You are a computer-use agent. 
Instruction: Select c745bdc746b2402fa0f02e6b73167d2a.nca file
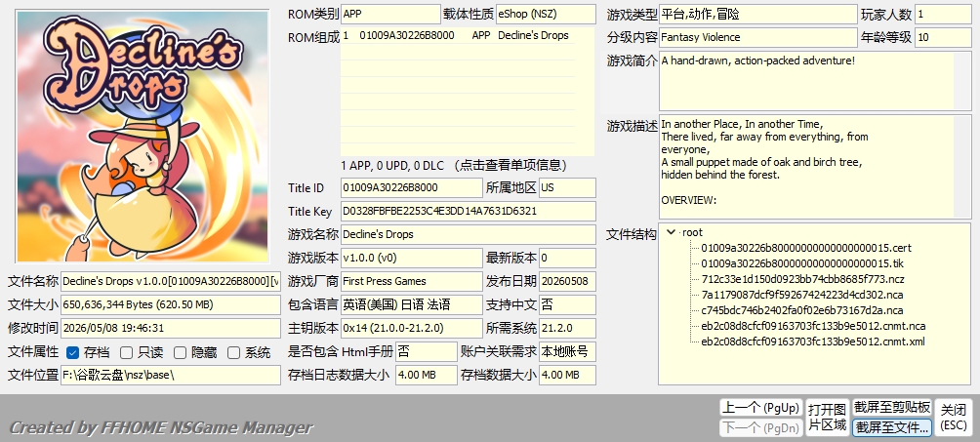(x=802, y=310)
